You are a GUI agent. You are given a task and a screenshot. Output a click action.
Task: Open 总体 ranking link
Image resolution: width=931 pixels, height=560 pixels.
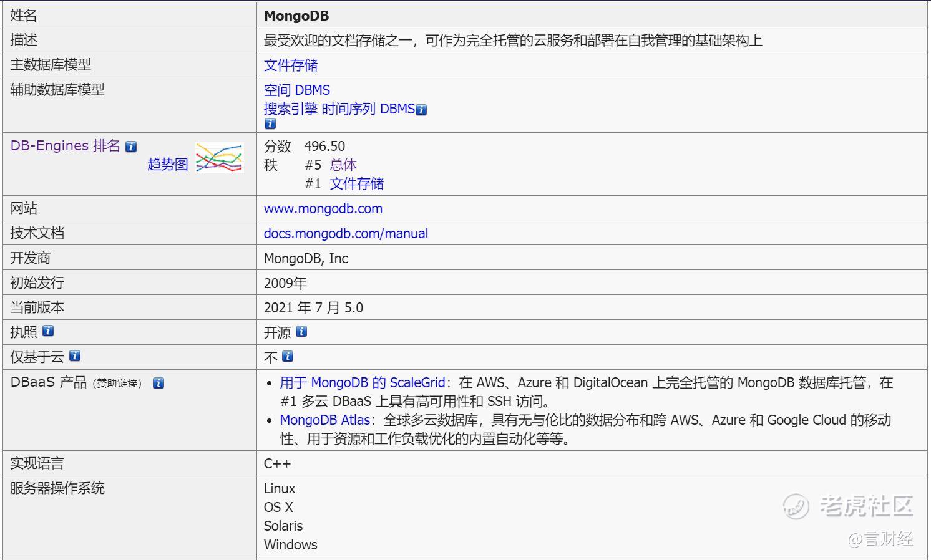343,165
